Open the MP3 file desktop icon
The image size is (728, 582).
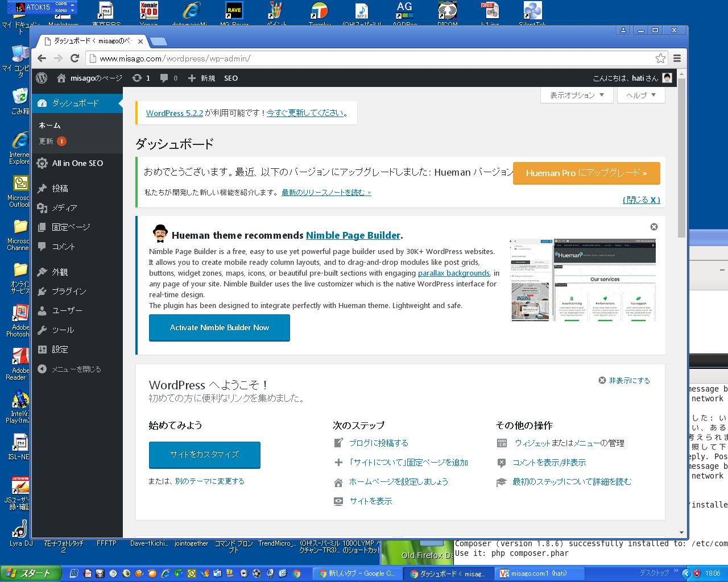(x=362, y=13)
